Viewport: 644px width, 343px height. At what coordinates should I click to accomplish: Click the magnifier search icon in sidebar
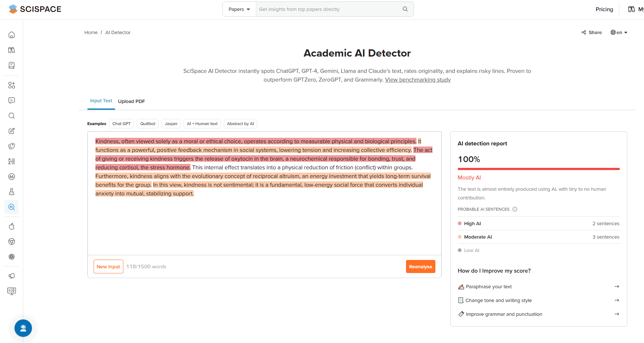(x=12, y=116)
